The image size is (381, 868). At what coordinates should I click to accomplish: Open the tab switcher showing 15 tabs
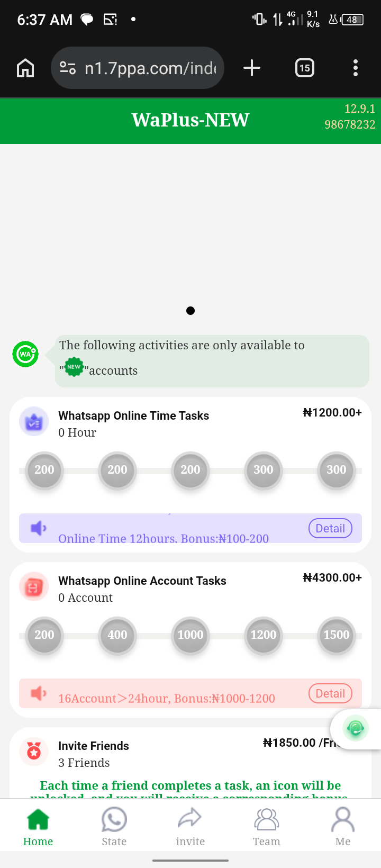click(x=304, y=68)
